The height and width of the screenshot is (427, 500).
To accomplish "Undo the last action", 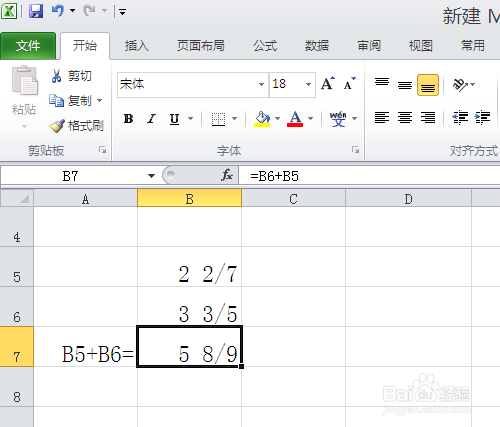I will click(x=58, y=11).
